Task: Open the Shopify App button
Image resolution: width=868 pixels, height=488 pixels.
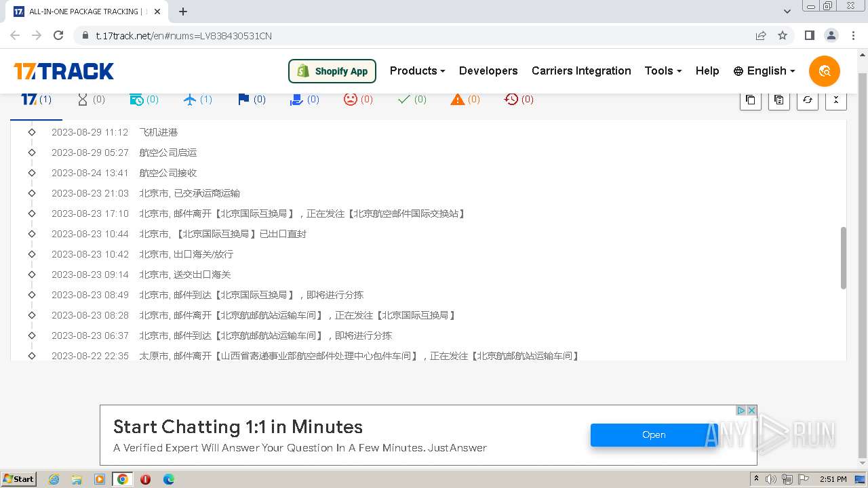Action: [332, 71]
